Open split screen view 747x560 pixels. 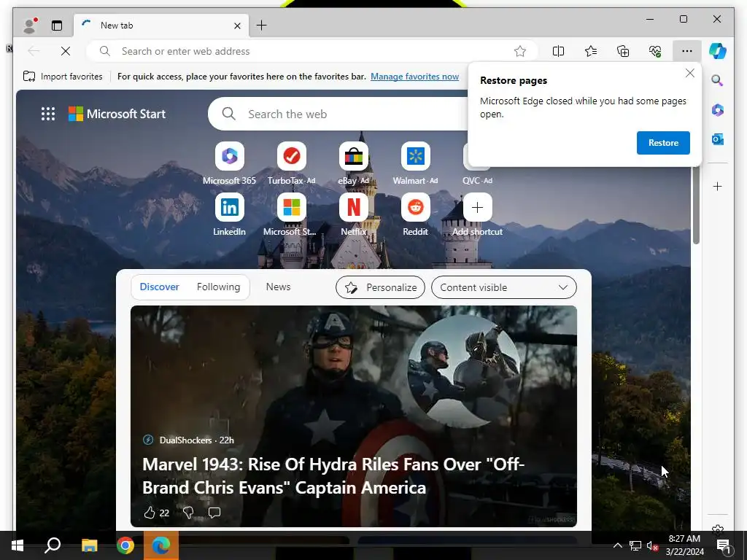[558, 51]
